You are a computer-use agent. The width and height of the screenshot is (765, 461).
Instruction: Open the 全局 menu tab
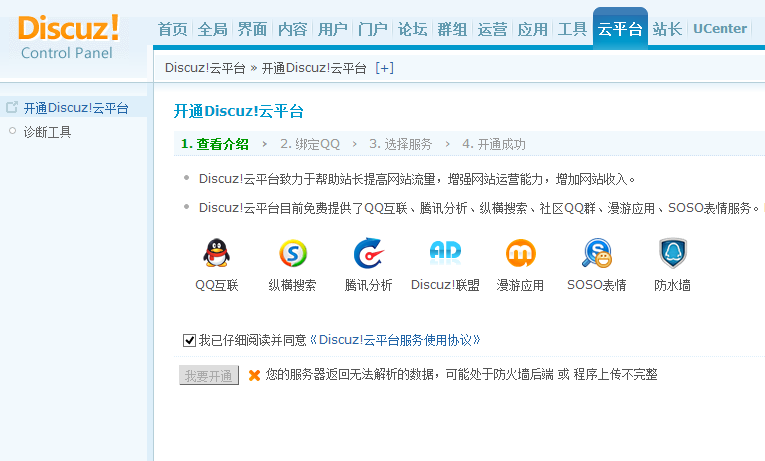click(213, 29)
